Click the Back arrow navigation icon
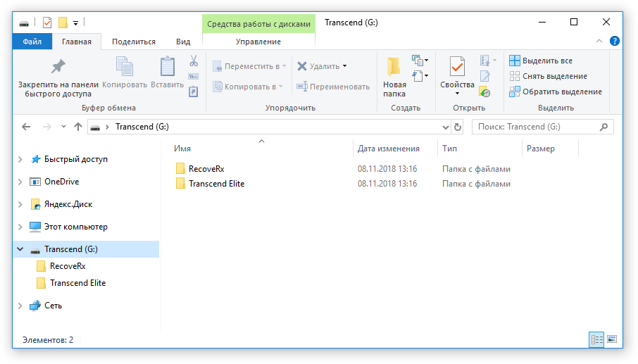 [x=26, y=127]
